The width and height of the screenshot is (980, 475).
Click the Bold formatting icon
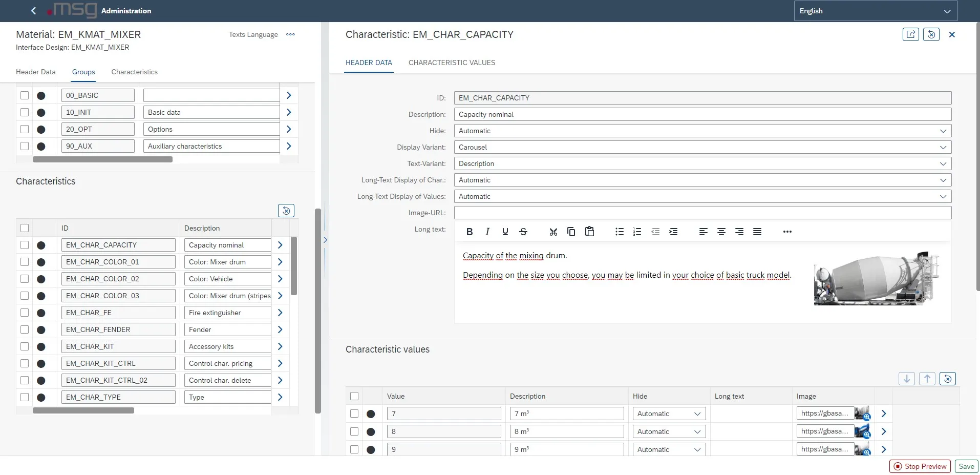(x=469, y=232)
